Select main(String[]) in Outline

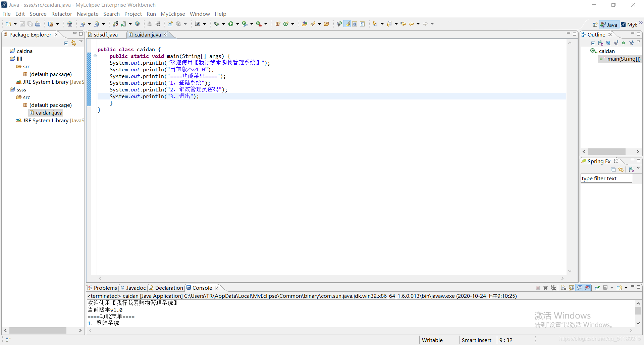click(620, 59)
